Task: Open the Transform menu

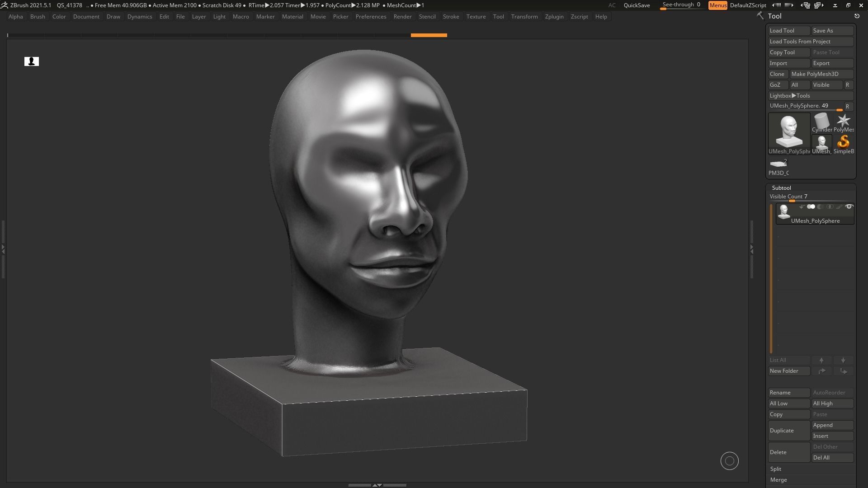Action: click(524, 16)
